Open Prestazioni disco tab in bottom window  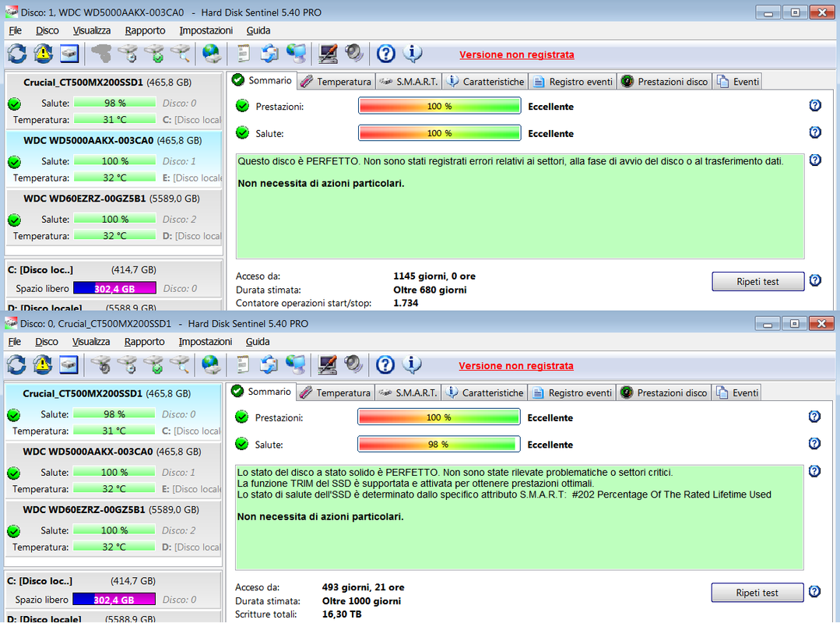pos(664,392)
